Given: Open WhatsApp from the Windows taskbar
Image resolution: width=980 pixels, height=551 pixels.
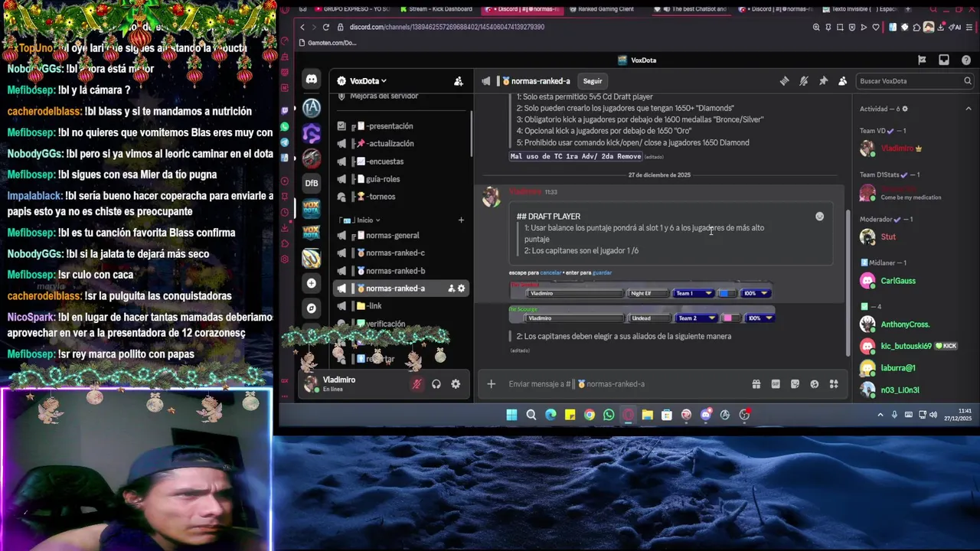Looking at the screenshot, I should tap(609, 415).
